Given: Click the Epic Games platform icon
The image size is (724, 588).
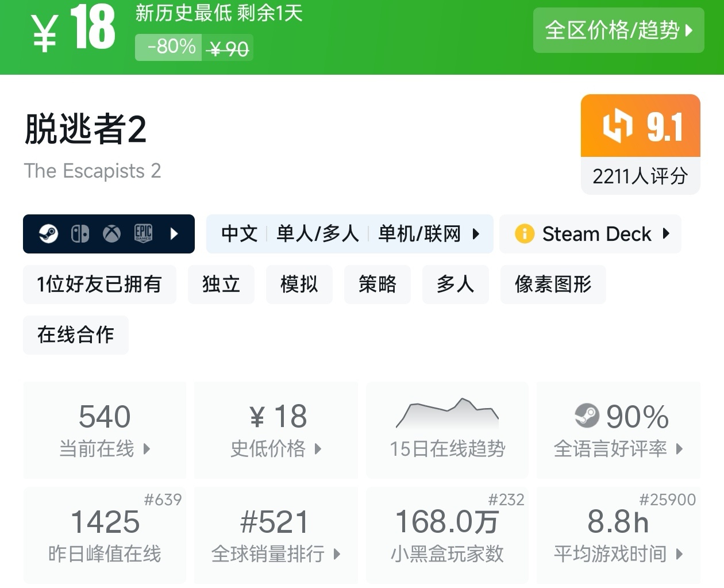Looking at the screenshot, I should [143, 233].
